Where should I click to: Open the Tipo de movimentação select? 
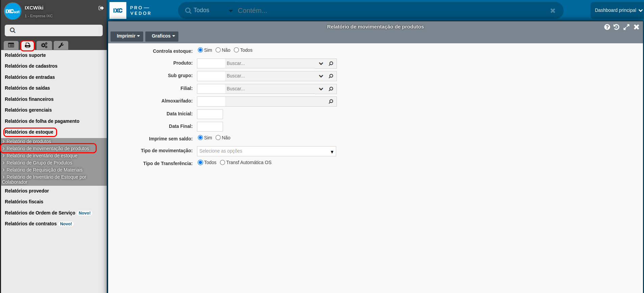click(x=267, y=151)
